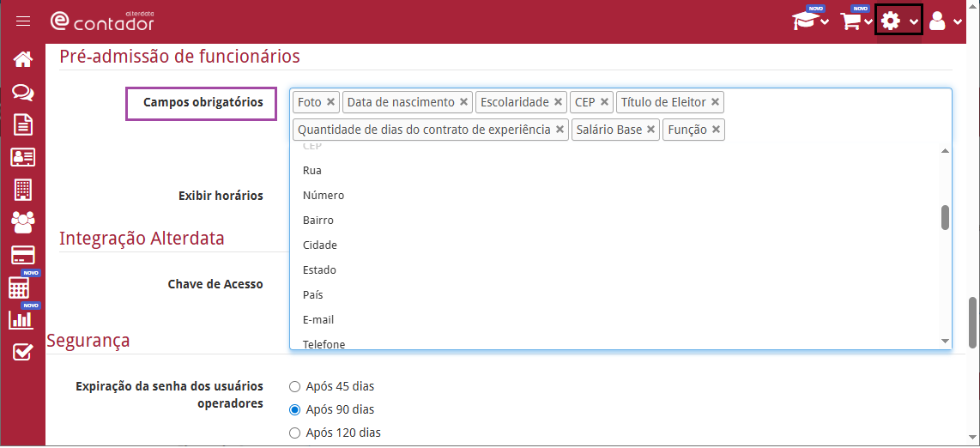Image resolution: width=980 pixels, height=448 pixels.
Task: Go to the home icon in sidebar
Action: pos(23,59)
